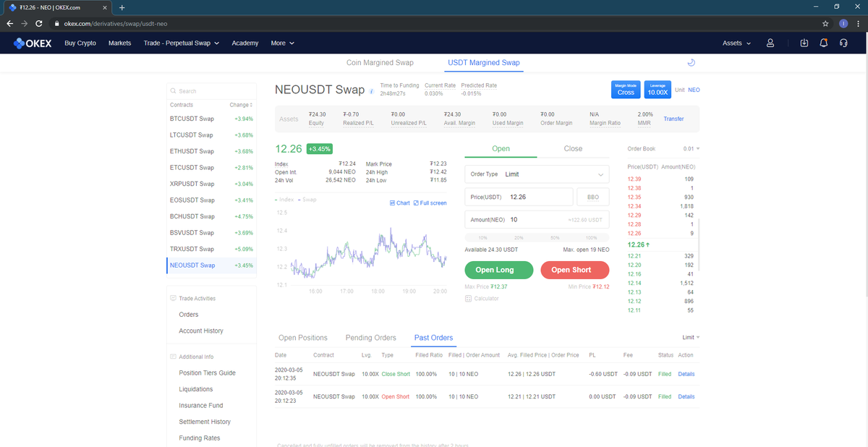
Task: Open the customer support headset icon
Action: 843,43
